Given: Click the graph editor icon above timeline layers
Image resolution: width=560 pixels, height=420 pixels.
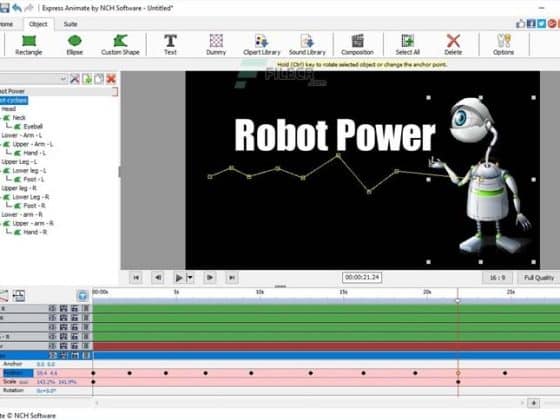Looking at the screenshot, I should [3, 296].
